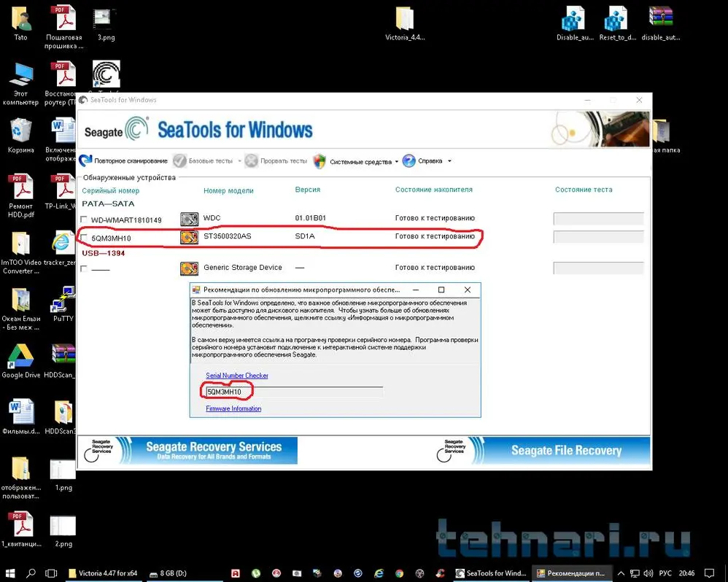The width and height of the screenshot is (728, 582).
Task: Click the WDC drive test progress bar
Action: pos(598,219)
